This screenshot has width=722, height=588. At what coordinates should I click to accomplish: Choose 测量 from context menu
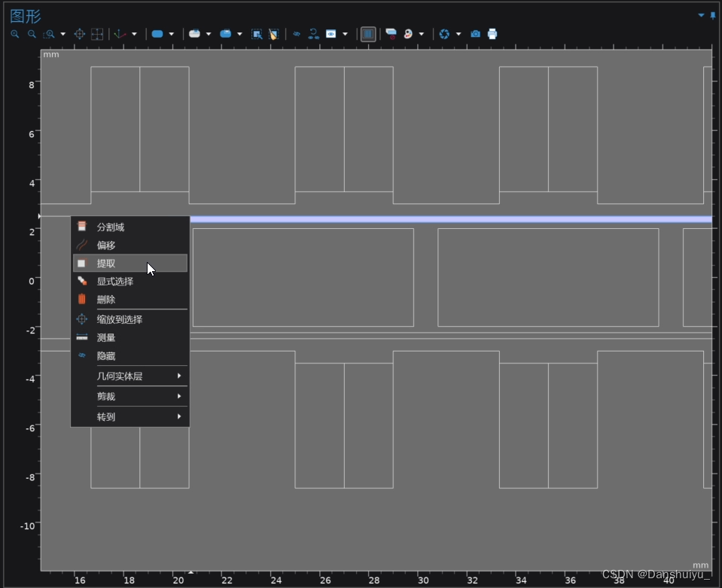coord(130,337)
